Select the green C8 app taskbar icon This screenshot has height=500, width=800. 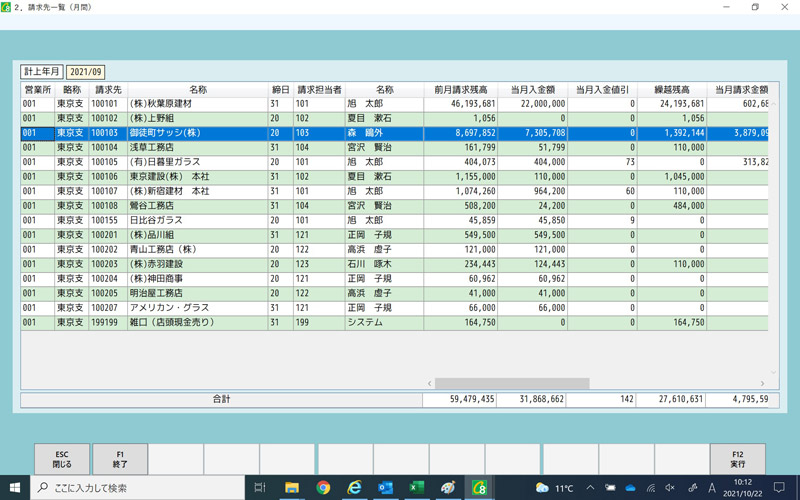pyautogui.click(x=479, y=488)
